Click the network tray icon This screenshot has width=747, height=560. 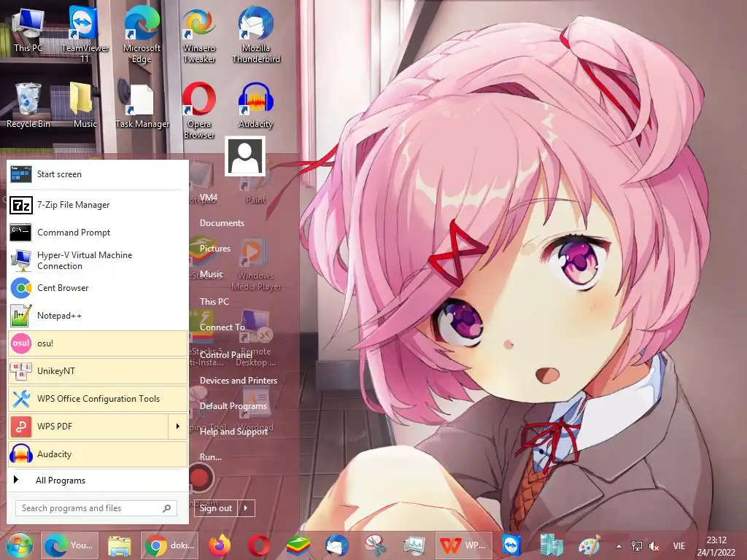[x=636, y=546]
